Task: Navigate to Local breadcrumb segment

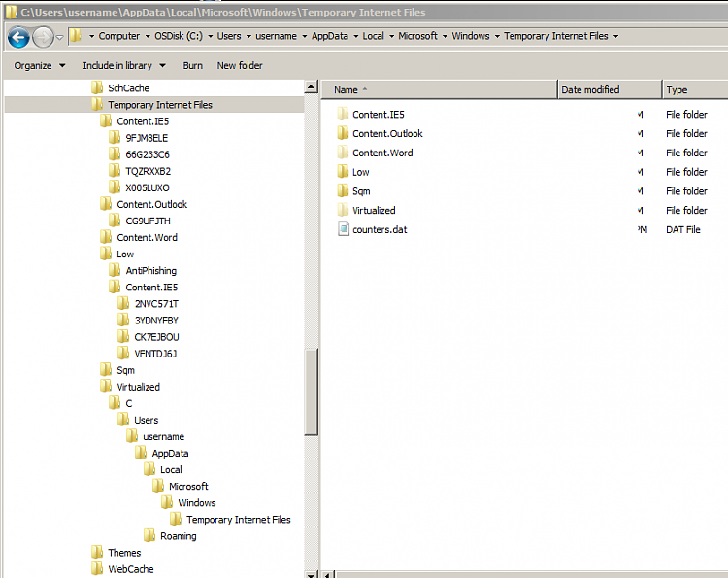Action: point(374,36)
